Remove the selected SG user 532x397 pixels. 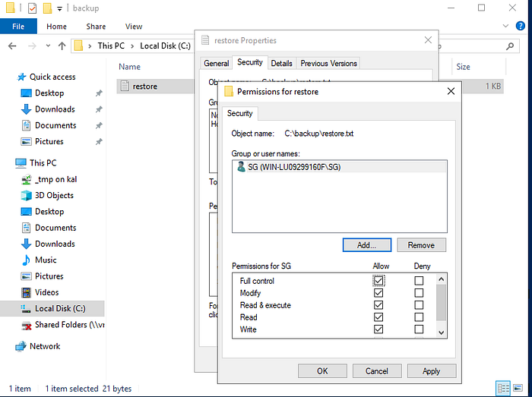click(x=421, y=245)
